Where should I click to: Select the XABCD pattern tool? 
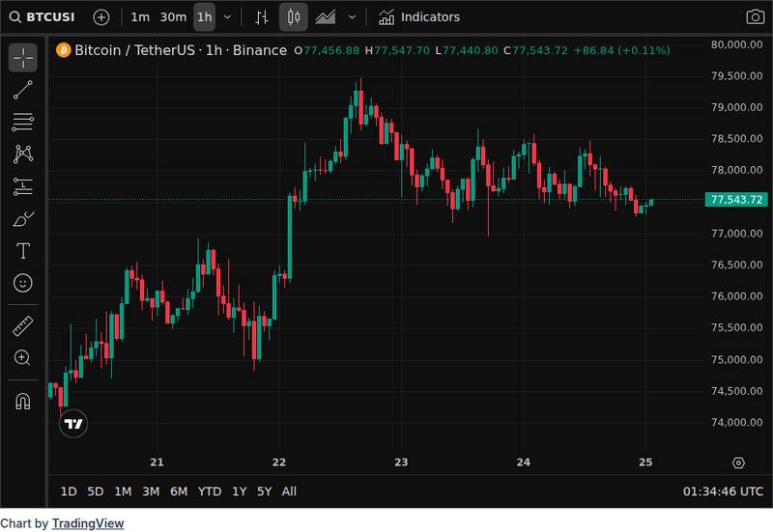tap(22, 154)
